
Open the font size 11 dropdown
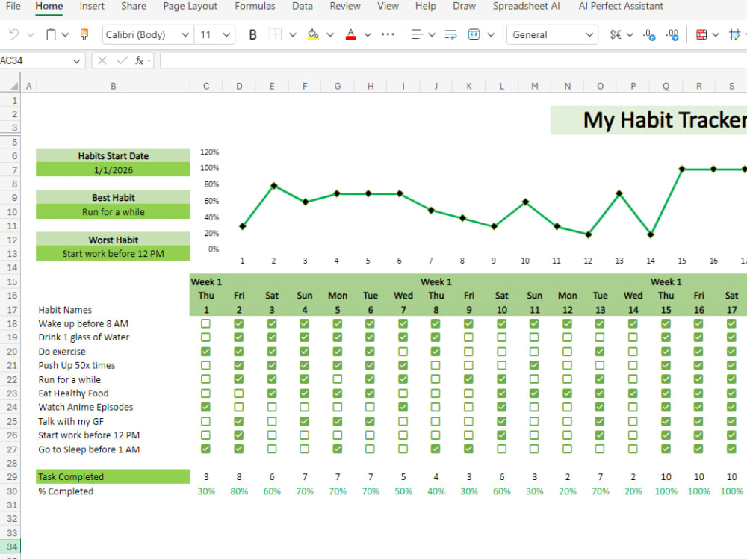click(x=226, y=34)
